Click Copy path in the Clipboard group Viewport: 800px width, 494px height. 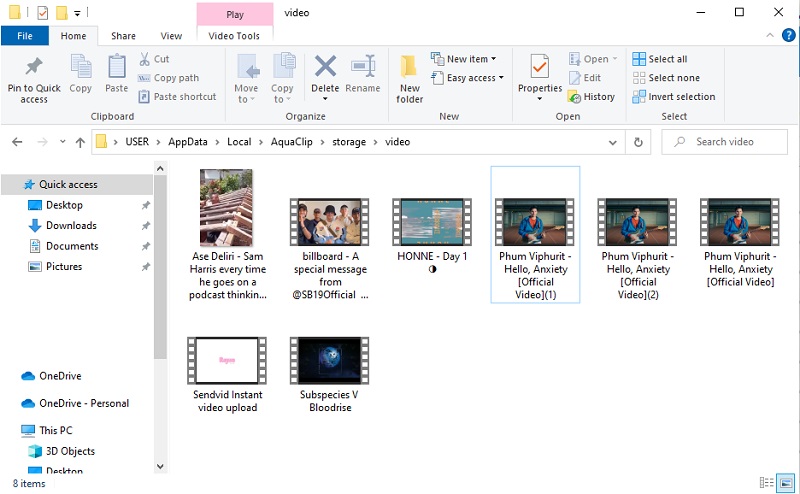click(168, 78)
